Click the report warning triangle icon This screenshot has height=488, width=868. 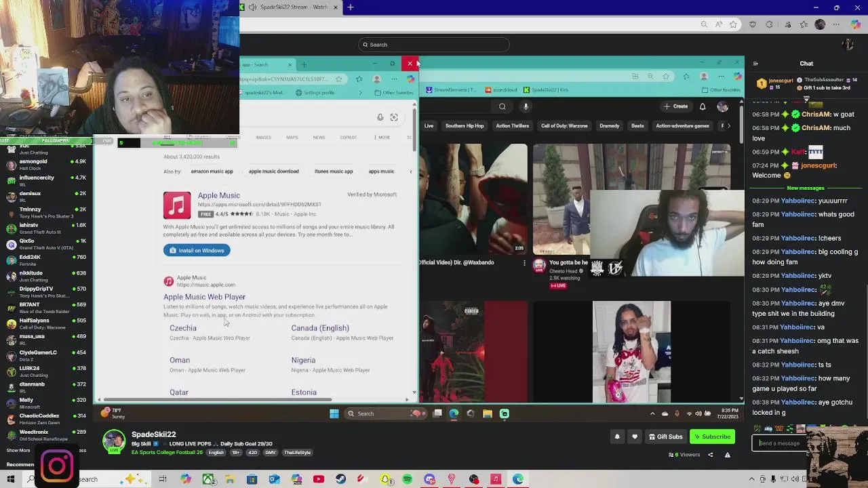point(727,455)
